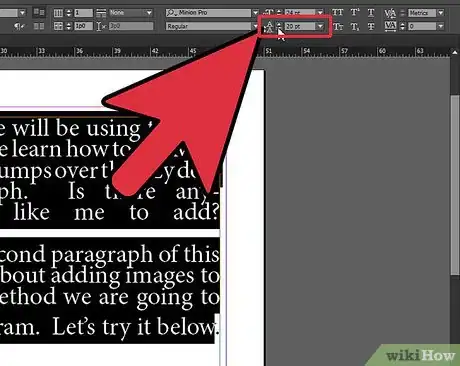Click the Minion Pro font name field
Viewport: 460px width, 366px height.
(x=208, y=13)
